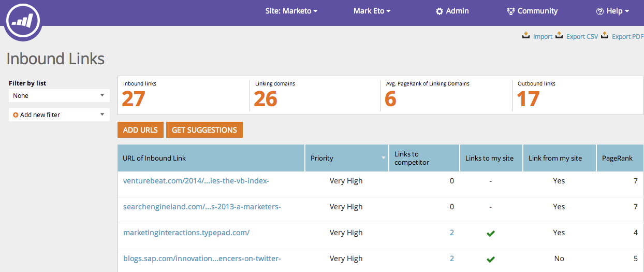Viewport: 644px width, 272px height.
Task: Sort by the PageRank column header
Action: [617, 158]
